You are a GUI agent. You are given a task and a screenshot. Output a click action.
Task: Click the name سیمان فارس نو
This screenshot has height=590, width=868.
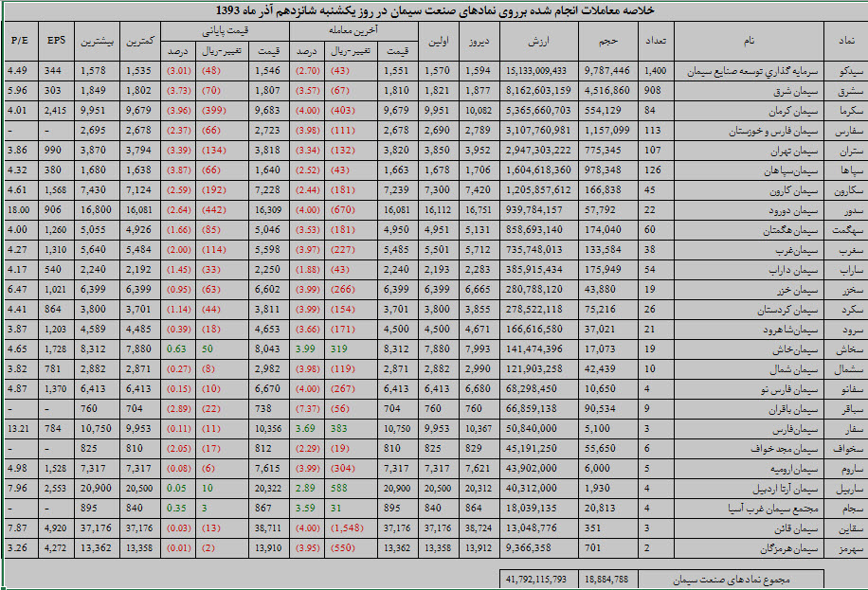click(788, 390)
